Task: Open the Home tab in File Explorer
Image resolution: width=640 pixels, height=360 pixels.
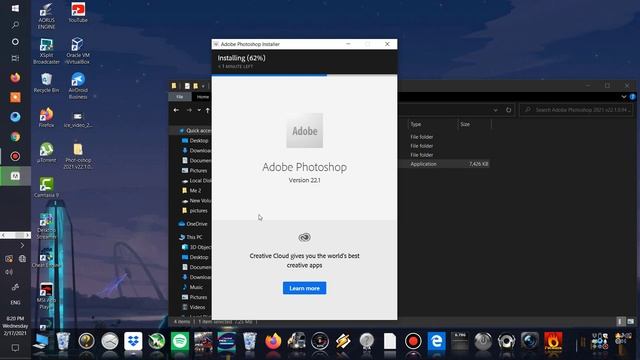Action: (x=203, y=97)
